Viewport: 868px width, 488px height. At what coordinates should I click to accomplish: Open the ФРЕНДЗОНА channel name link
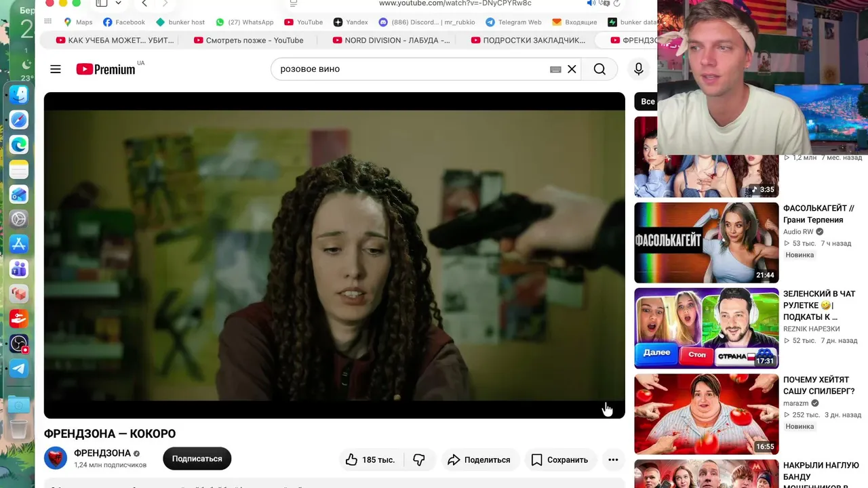(102, 453)
